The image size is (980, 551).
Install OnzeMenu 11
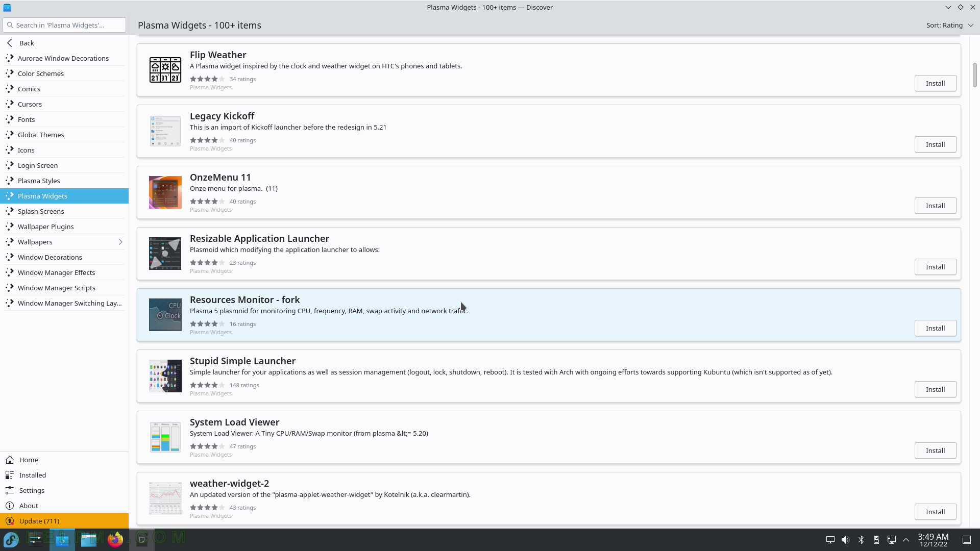pyautogui.click(x=935, y=206)
